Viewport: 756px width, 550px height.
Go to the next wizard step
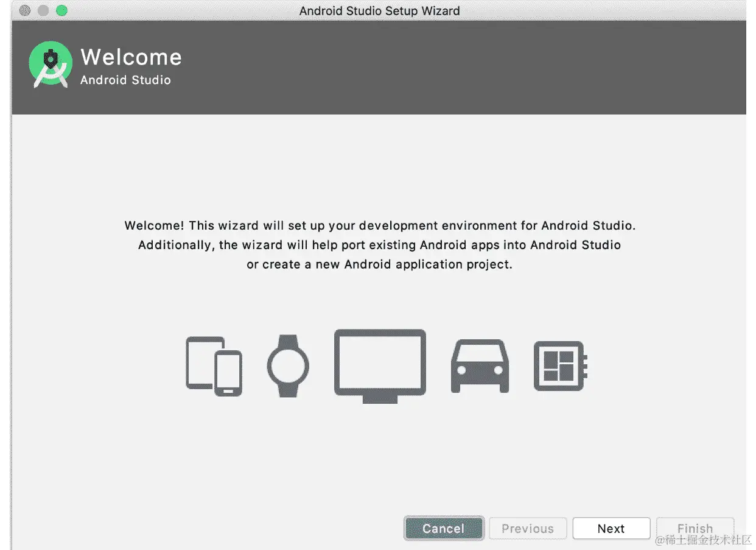(611, 529)
